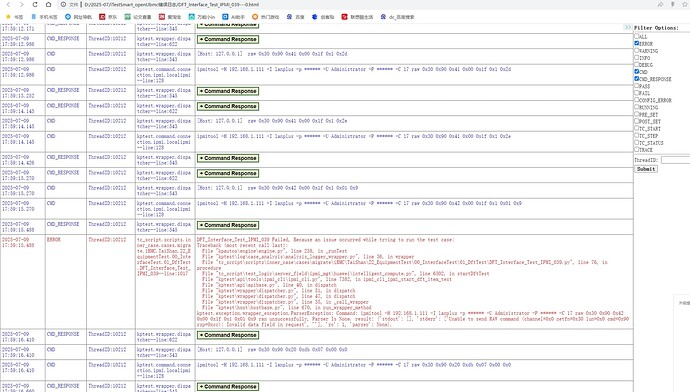Open the browser home page icon

pos(48,4)
